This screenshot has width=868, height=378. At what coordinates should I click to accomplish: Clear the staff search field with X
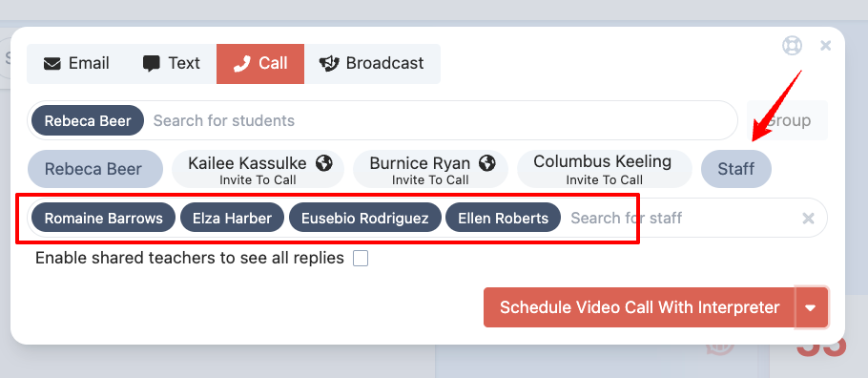[808, 219]
